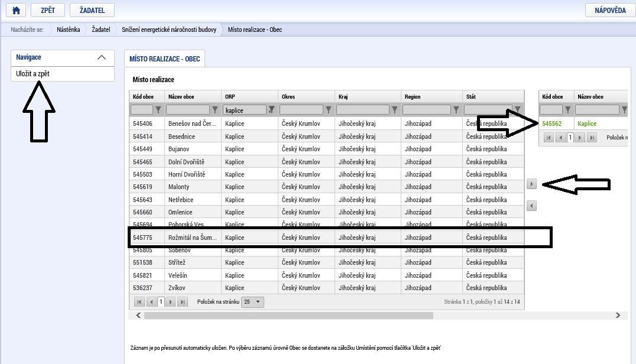Open Položek na stránku dropdown showing 25

coord(252,302)
